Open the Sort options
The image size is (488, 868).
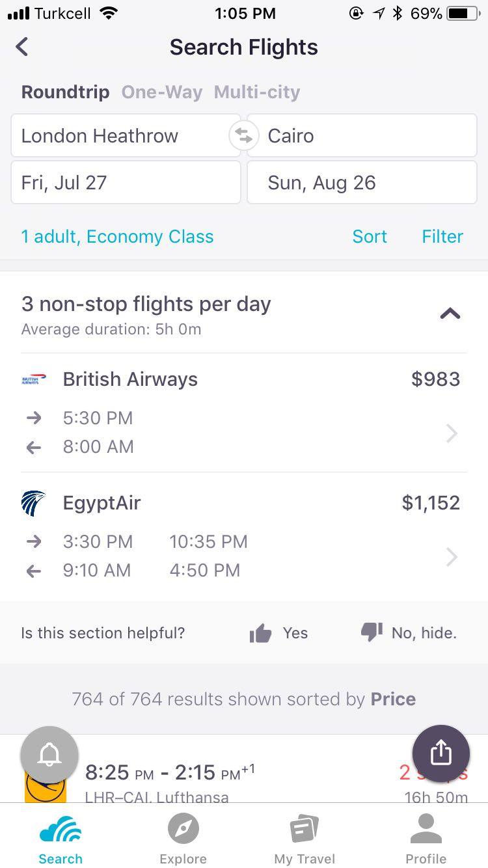click(370, 236)
